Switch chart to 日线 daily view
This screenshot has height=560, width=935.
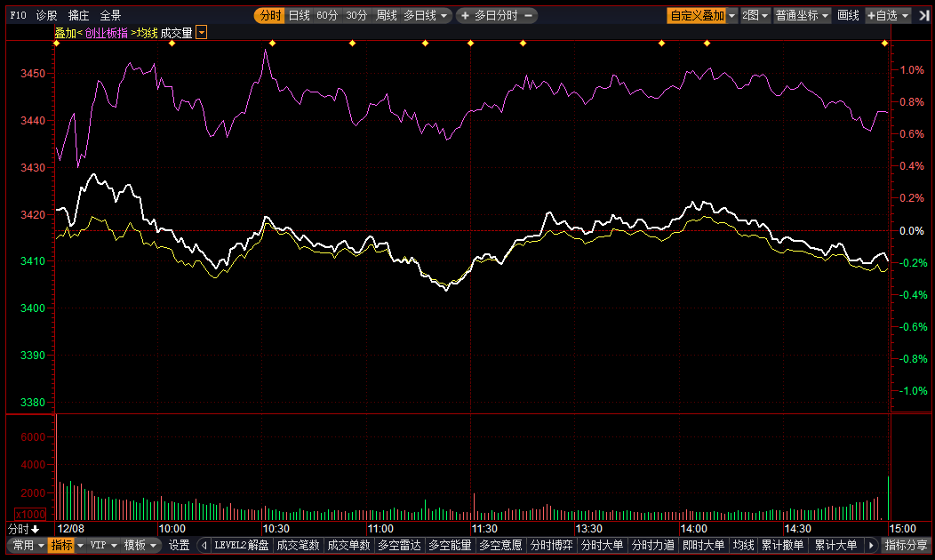coord(299,16)
